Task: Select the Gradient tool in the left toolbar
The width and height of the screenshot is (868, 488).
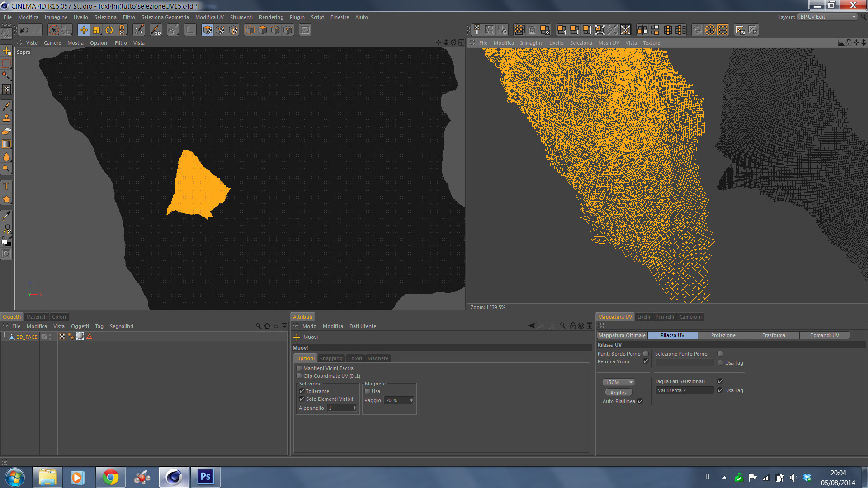Action: coord(6,144)
